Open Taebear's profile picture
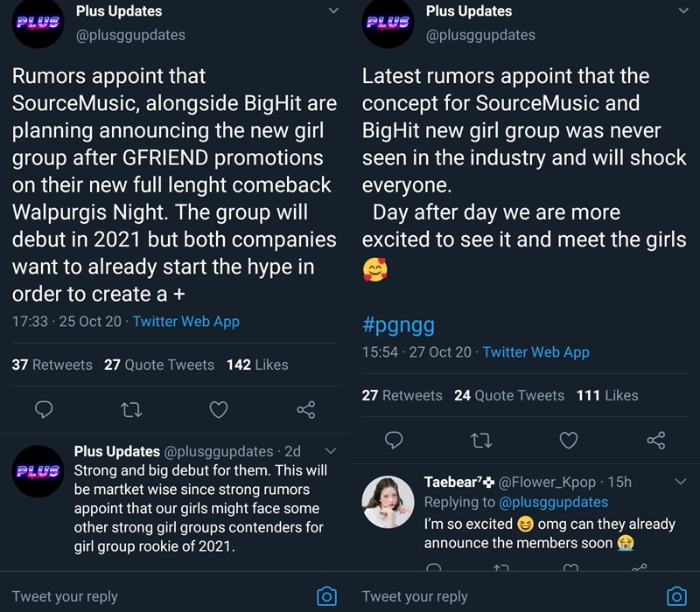700x612 pixels. pos(388,503)
